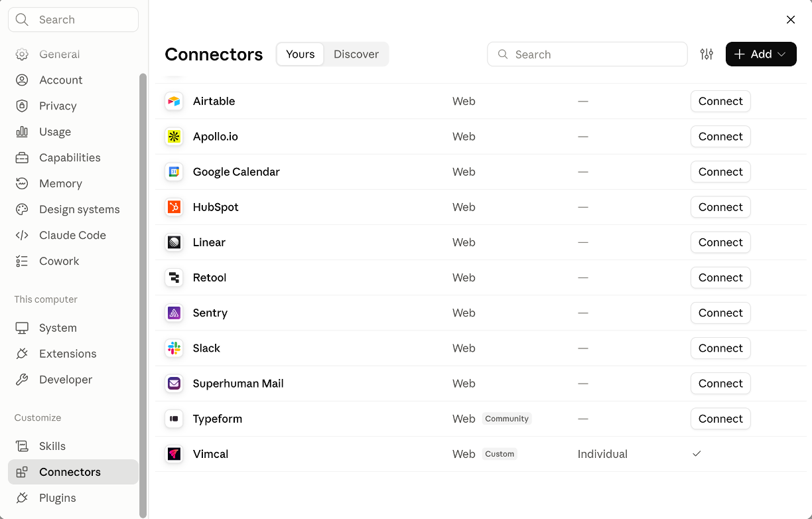Connect the Retool connector
The image size is (812, 519).
click(x=720, y=278)
